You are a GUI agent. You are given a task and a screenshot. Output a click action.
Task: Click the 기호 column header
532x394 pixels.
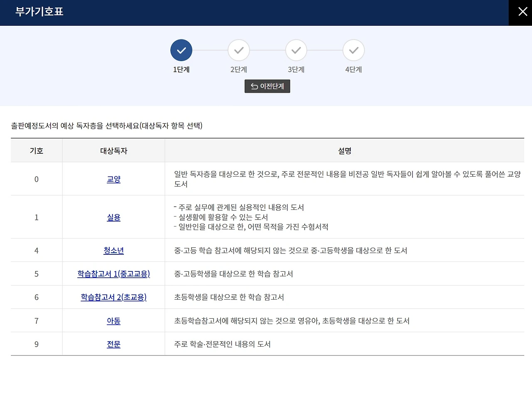pyautogui.click(x=37, y=150)
